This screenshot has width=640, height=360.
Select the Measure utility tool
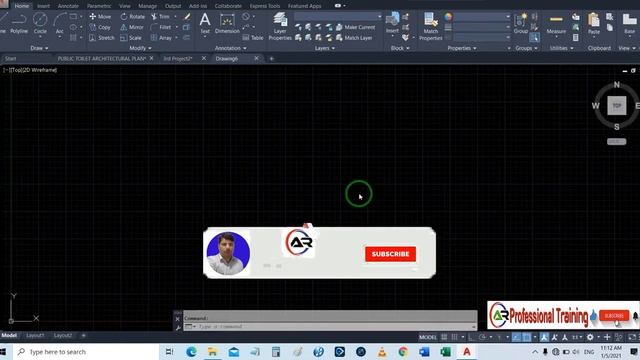[556, 23]
